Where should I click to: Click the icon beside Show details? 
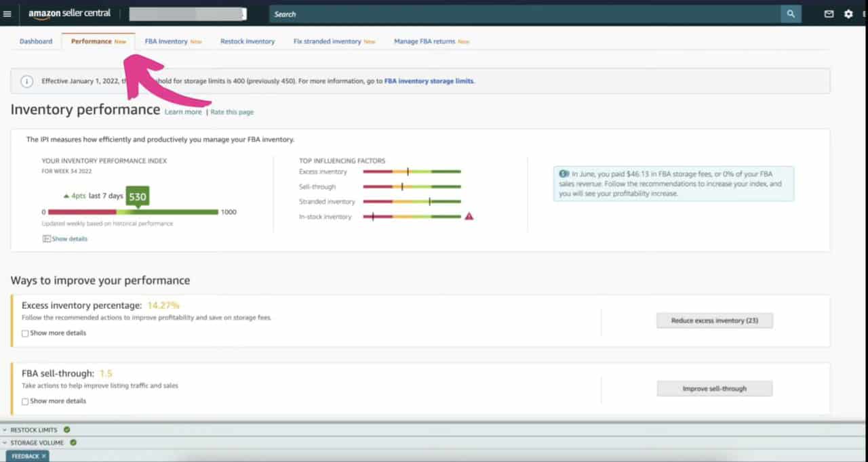pyautogui.click(x=46, y=239)
